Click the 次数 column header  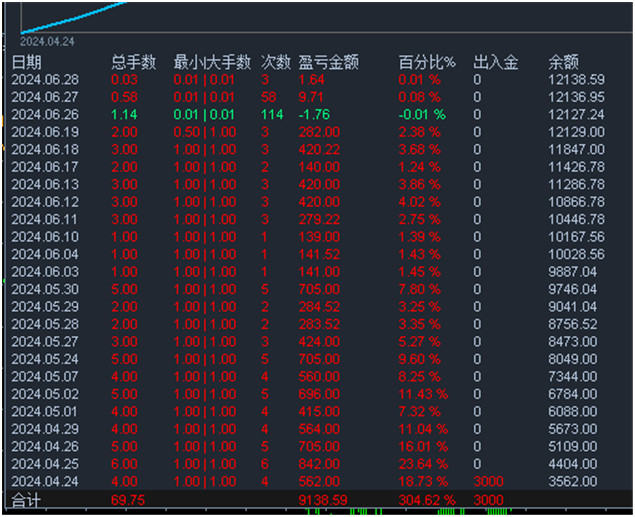[x=276, y=62]
